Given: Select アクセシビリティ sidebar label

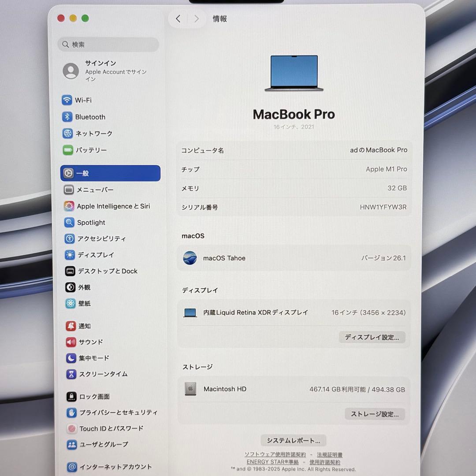Looking at the screenshot, I should point(101,238).
